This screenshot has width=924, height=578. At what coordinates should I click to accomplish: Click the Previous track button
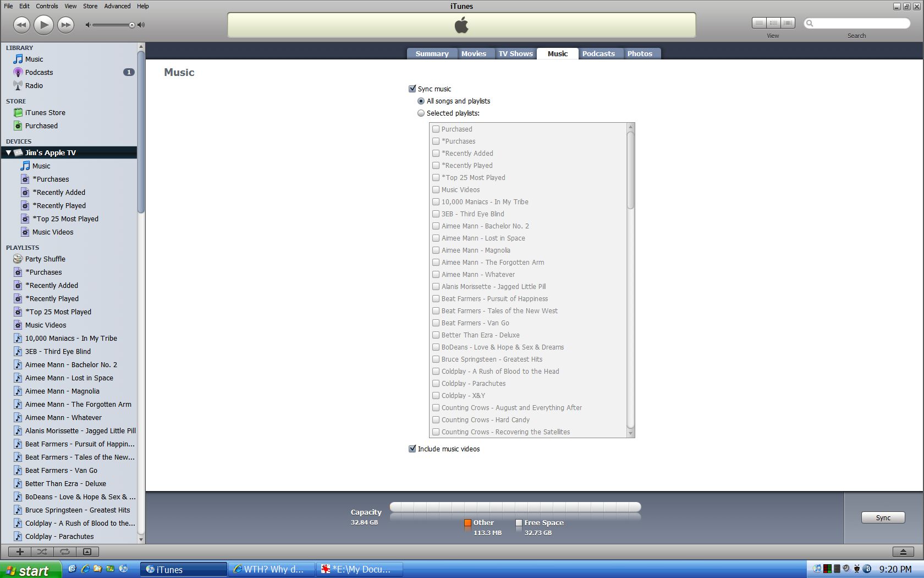click(x=21, y=25)
